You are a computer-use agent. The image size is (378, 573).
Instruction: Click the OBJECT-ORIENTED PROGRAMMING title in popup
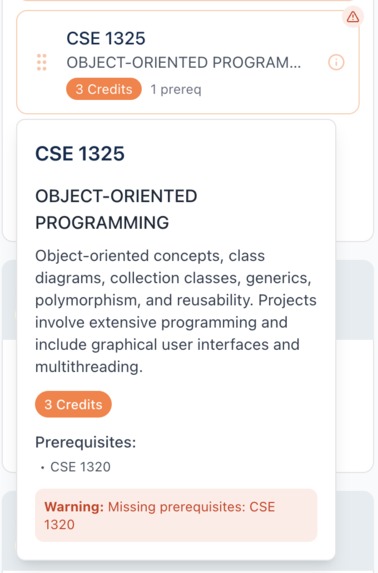tap(116, 209)
